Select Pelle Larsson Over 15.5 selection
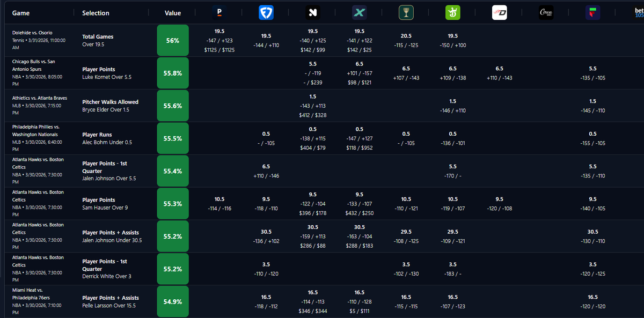 pyautogui.click(x=111, y=302)
